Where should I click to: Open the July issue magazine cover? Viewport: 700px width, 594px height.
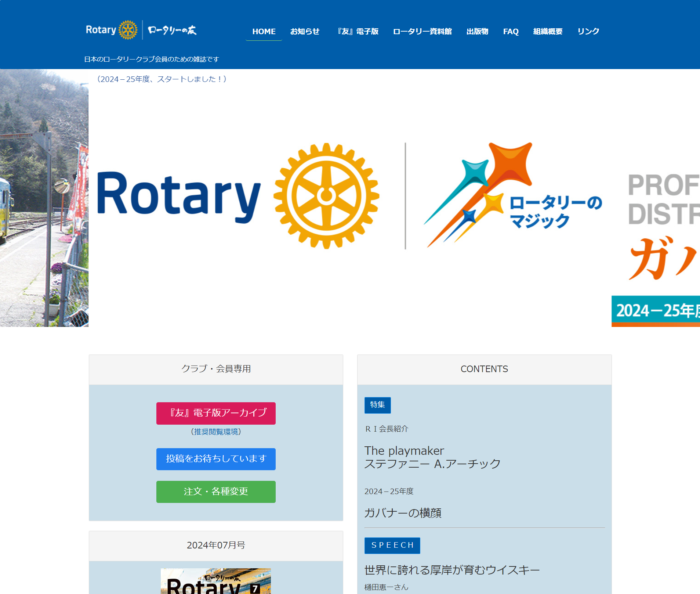[x=216, y=581]
